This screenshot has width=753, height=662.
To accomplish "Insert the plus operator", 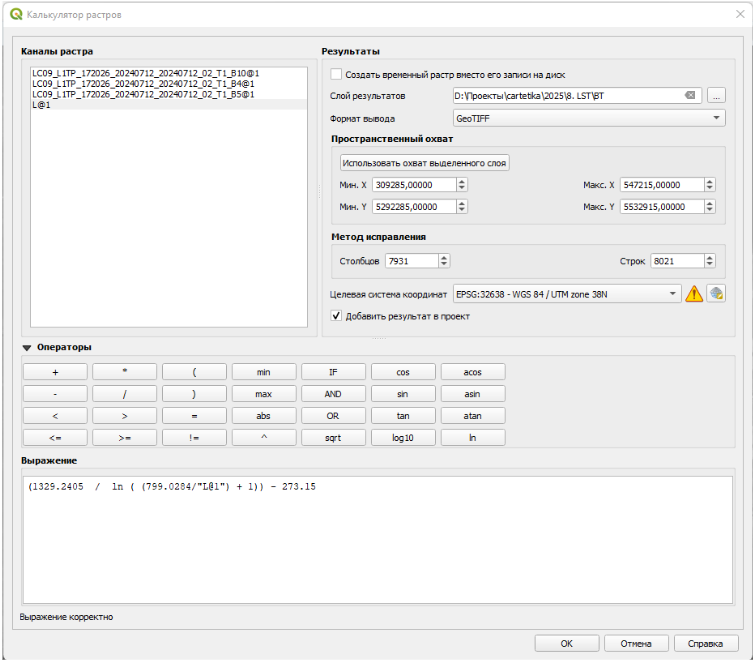I will click(55, 372).
